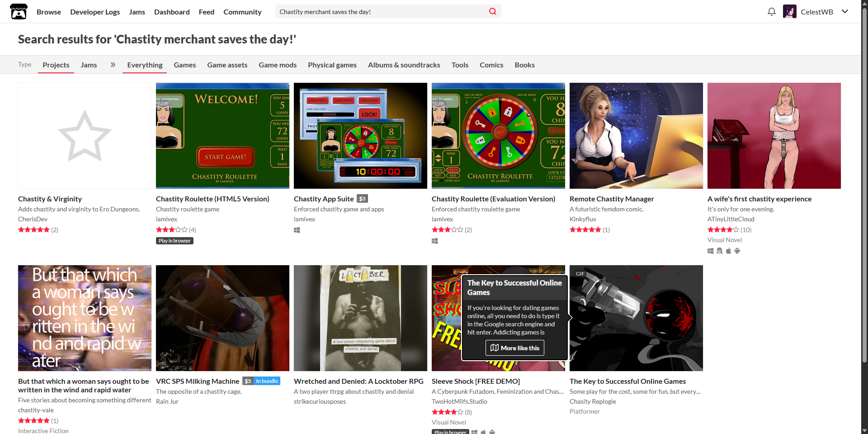Click More like this book icon
Viewport: 868px width, 434px height.
coord(495,348)
